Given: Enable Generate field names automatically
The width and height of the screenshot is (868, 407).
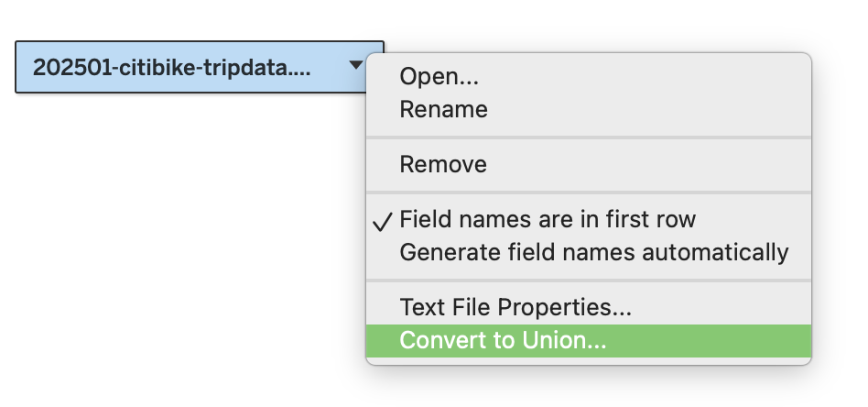Looking at the screenshot, I should point(593,251).
